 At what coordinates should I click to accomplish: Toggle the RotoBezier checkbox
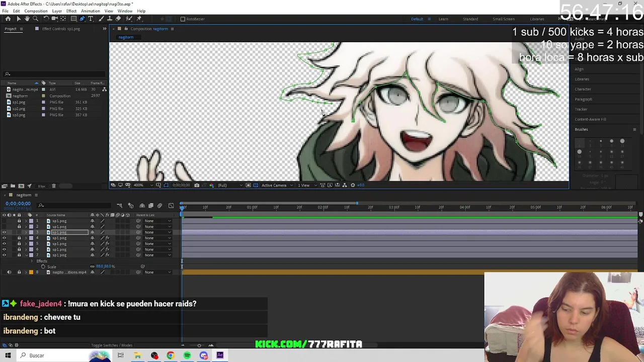pos(183,19)
